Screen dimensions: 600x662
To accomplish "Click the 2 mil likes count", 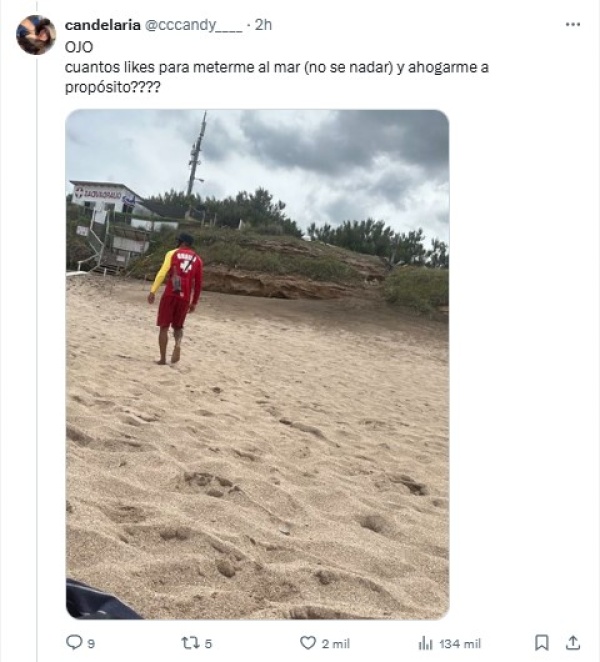I will 336,644.
